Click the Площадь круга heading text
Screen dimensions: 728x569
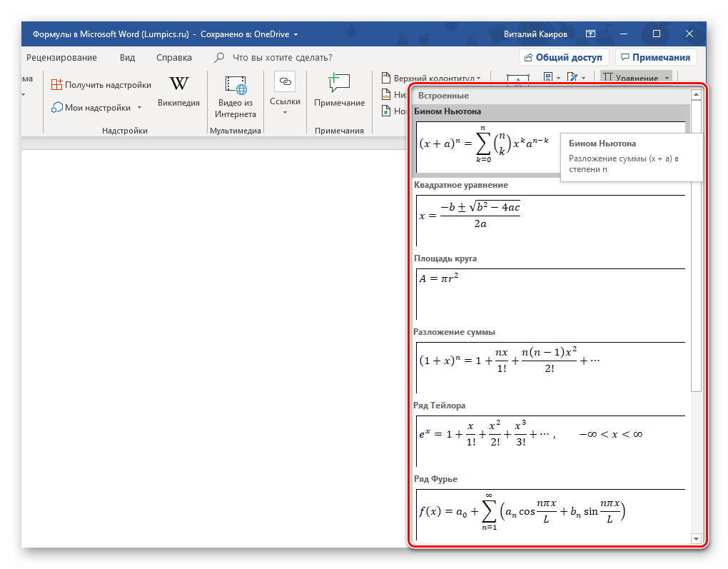pyautogui.click(x=445, y=258)
